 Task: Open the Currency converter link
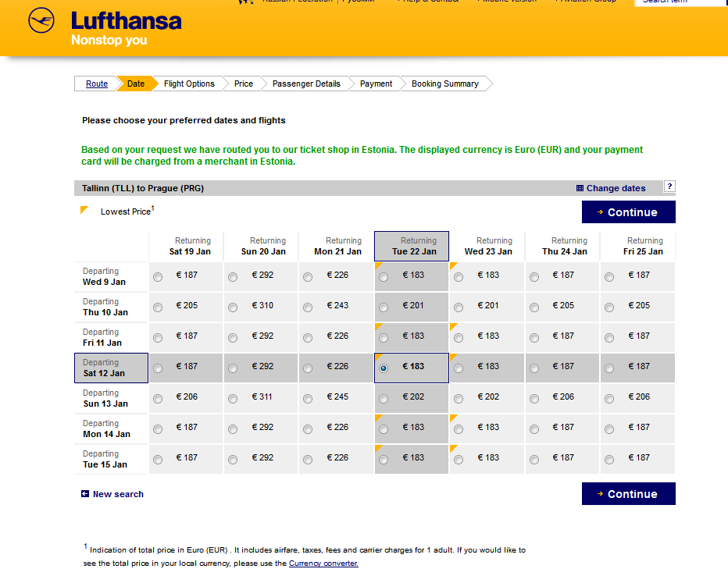[323, 564]
